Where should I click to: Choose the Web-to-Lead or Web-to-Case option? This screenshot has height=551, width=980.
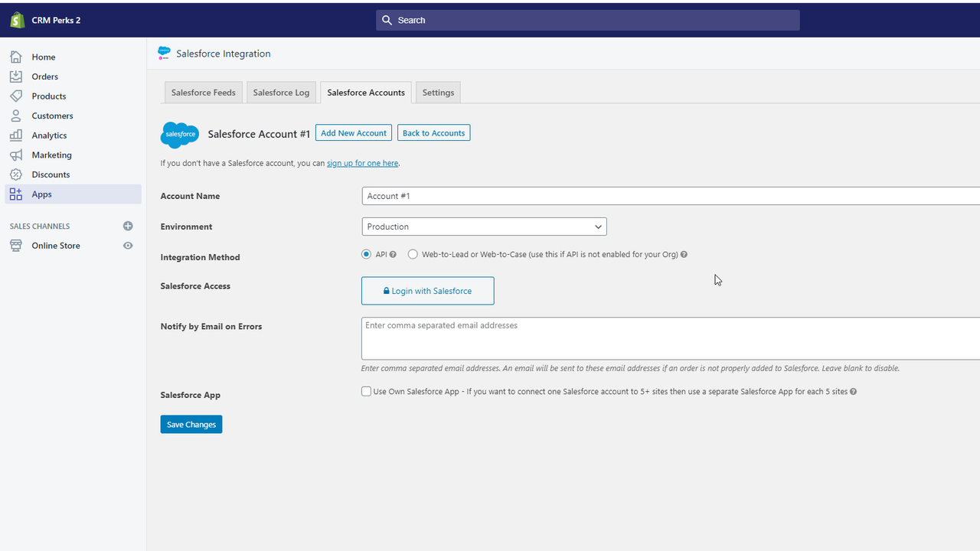pyautogui.click(x=413, y=254)
